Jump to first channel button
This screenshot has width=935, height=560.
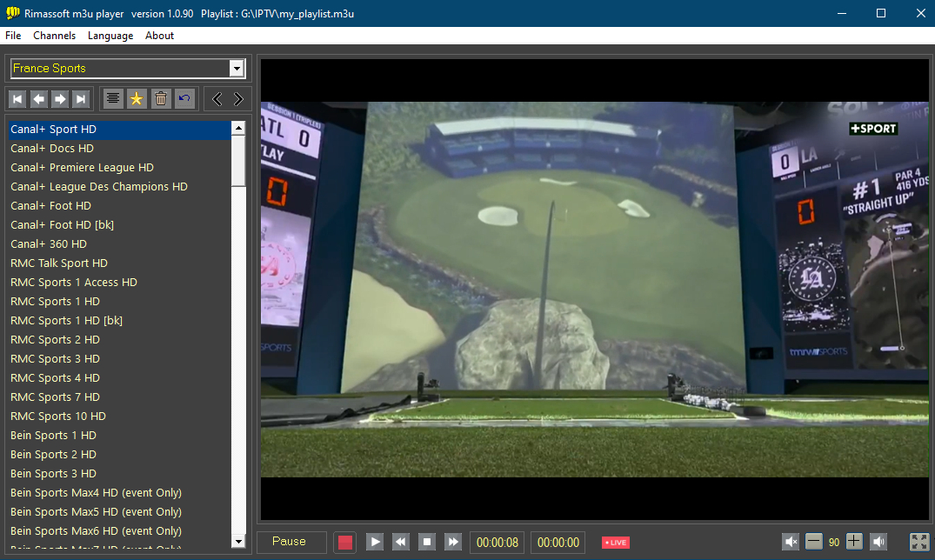[17, 99]
